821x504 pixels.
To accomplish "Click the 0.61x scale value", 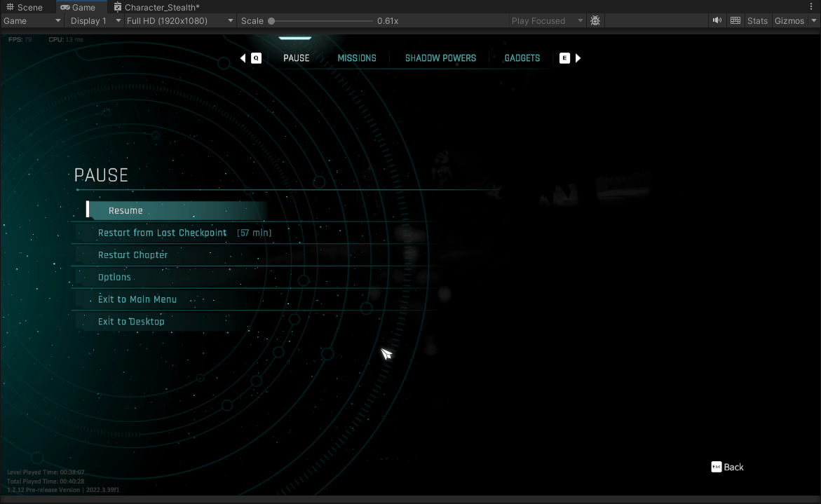I will click(388, 21).
